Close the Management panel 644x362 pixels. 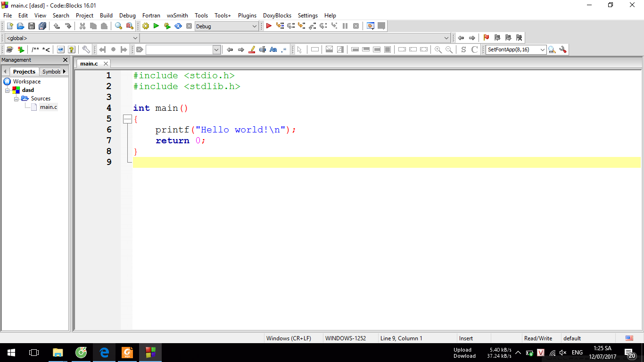[x=65, y=60]
